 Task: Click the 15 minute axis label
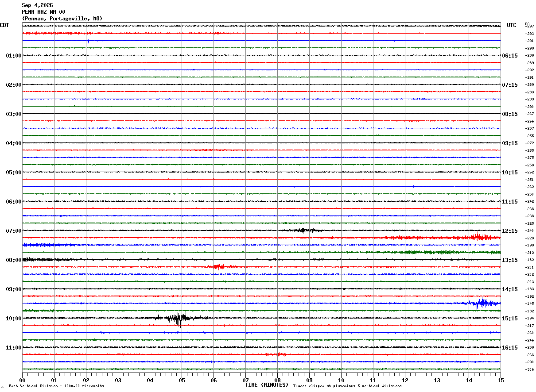click(x=501, y=380)
